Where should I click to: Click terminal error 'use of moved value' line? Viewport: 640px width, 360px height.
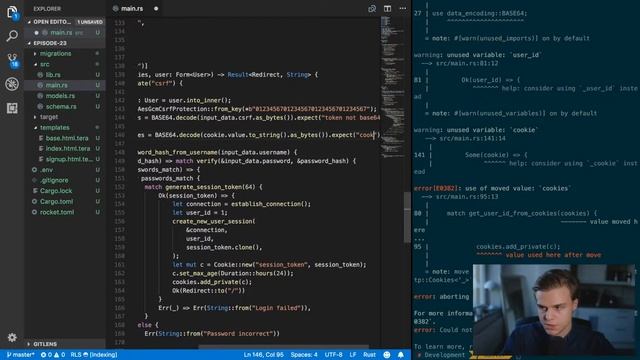[x=493, y=188]
